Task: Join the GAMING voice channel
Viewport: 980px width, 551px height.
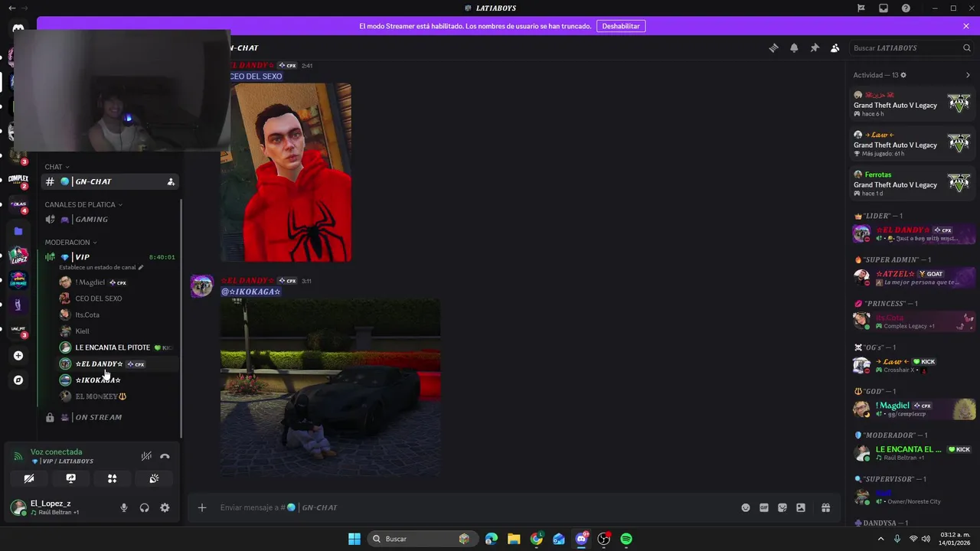Action: 109,219
